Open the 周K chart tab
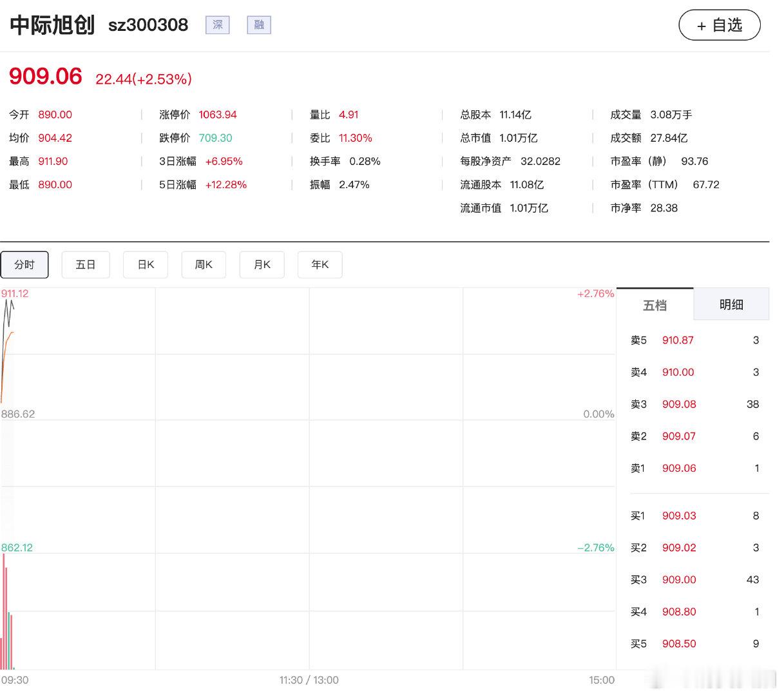The width and height of the screenshot is (784, 696). (204, 264)
